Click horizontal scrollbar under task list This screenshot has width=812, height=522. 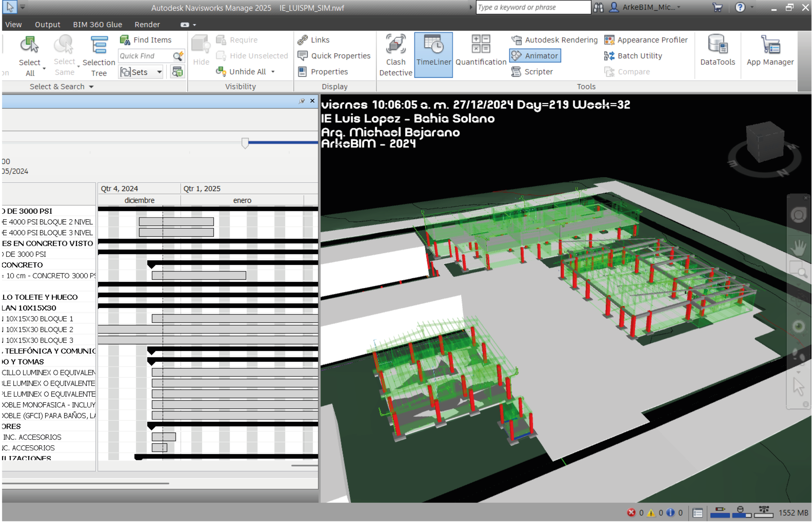point(85,484)
